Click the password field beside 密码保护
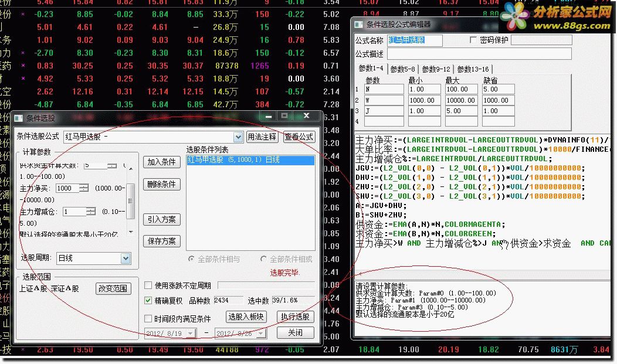The height and width of the screenshot is (364, 617). (x=541, y=40)
